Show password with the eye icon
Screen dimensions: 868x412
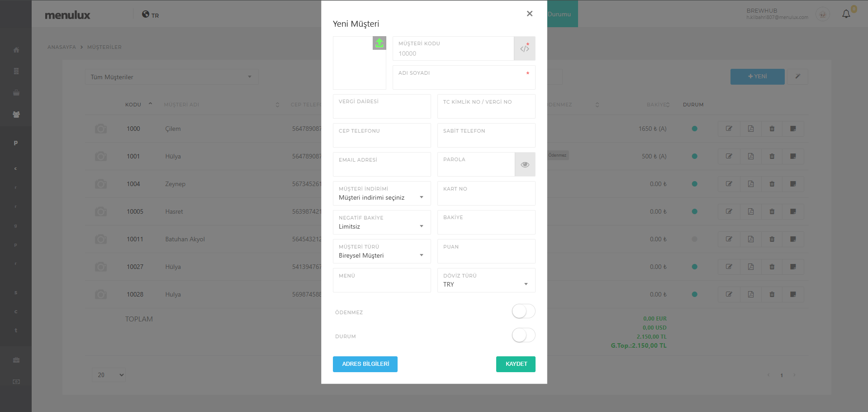pyautogui.click(x=525, y=164)
